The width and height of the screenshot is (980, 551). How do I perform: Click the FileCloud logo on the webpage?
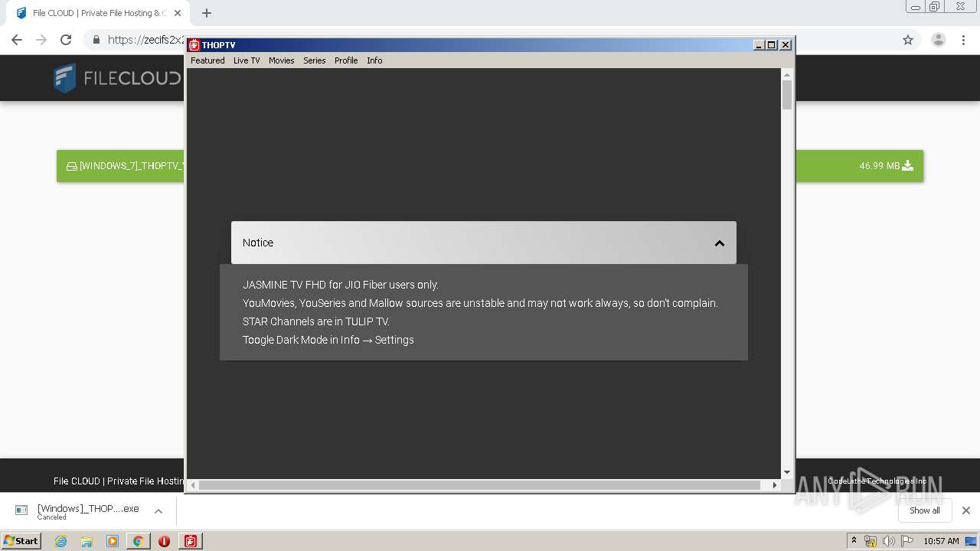pyautogui.click(x=117, y=78)
